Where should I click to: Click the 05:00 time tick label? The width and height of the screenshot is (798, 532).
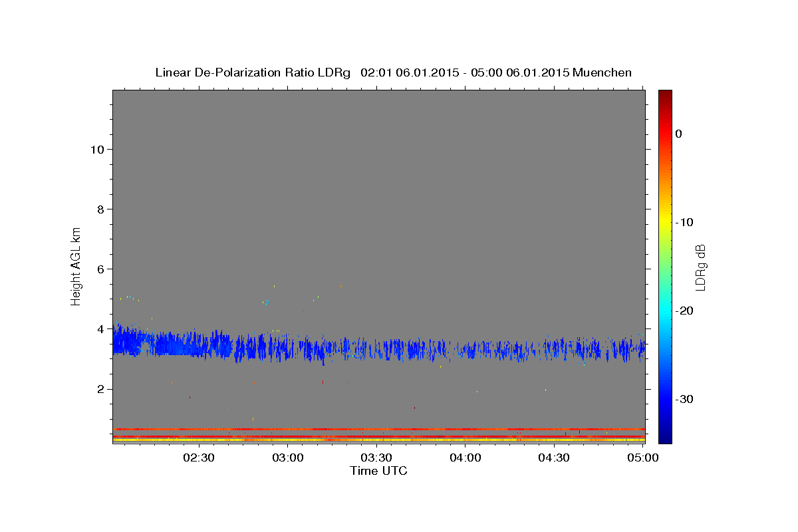tap(643, 458)
